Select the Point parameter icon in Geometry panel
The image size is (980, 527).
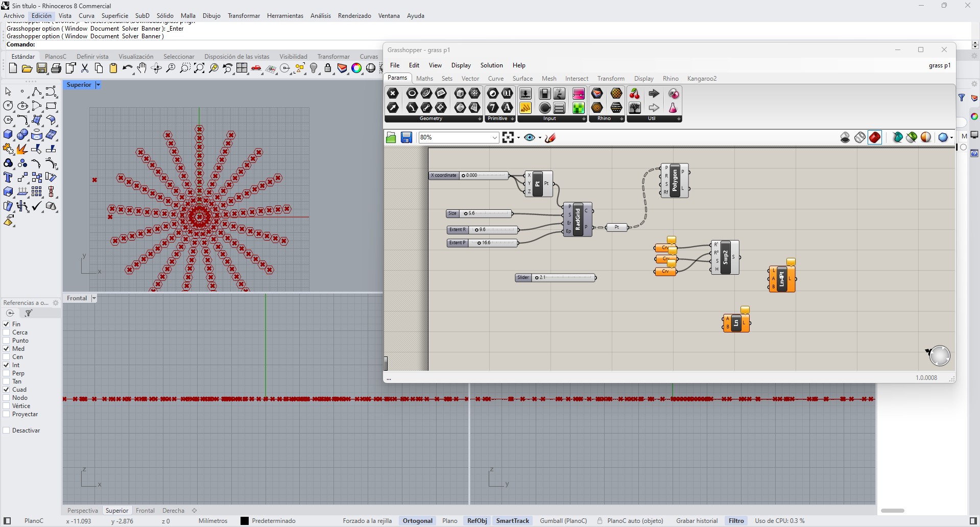[x=393, y=93]
